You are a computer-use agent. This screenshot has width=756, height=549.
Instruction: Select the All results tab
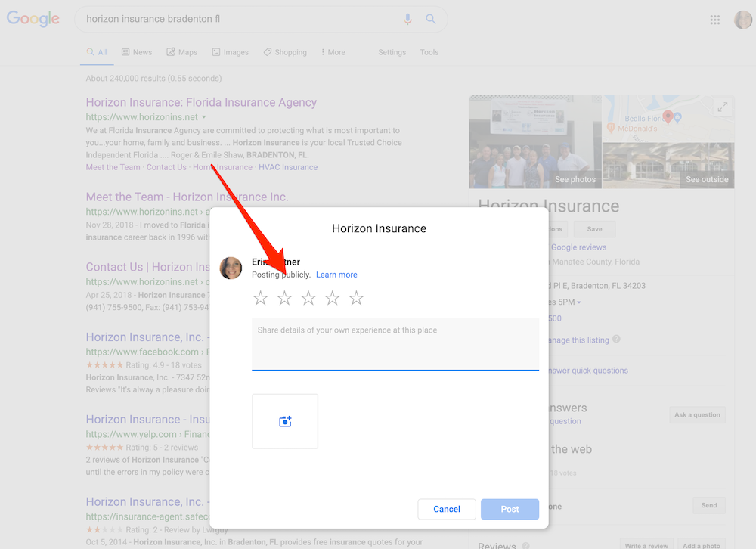97,52
